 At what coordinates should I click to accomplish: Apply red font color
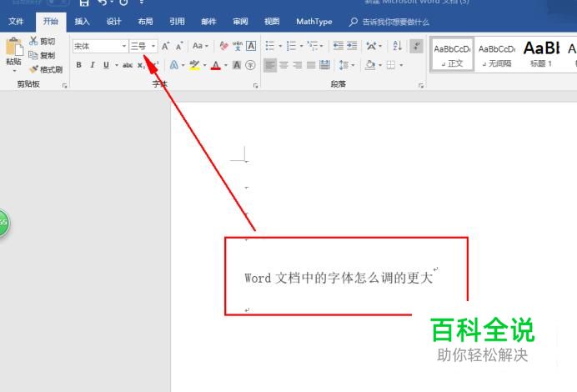point(216,65)
